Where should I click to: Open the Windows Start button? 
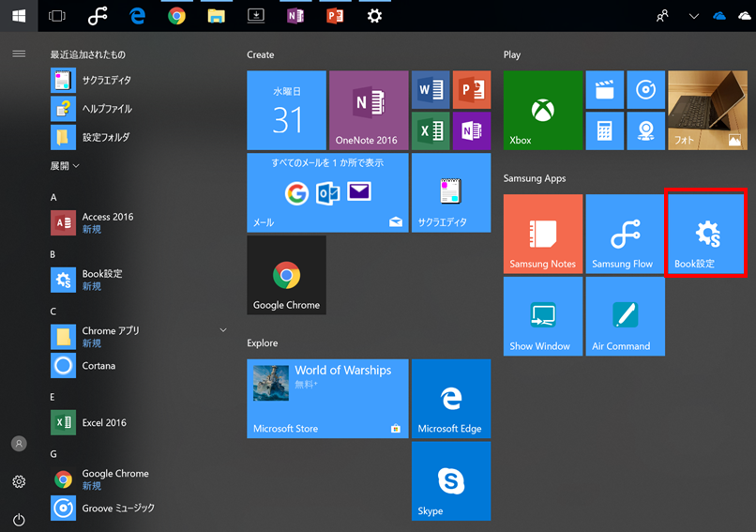tap(19, 16)
